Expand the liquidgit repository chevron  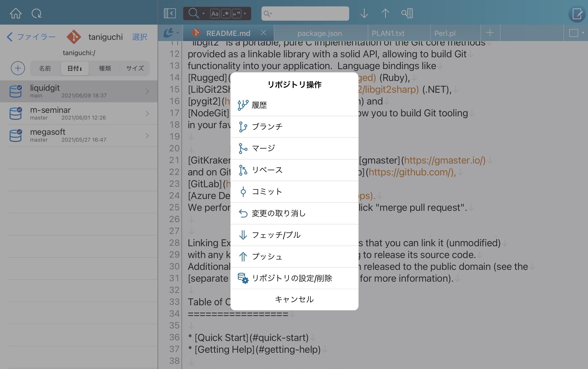click(147, 92)
